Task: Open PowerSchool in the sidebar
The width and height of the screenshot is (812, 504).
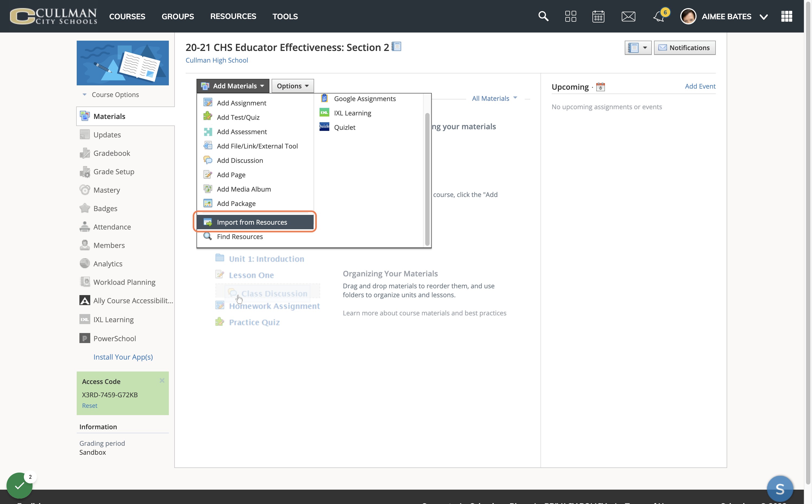Action: pyautogui.click(x=108, y=339)
